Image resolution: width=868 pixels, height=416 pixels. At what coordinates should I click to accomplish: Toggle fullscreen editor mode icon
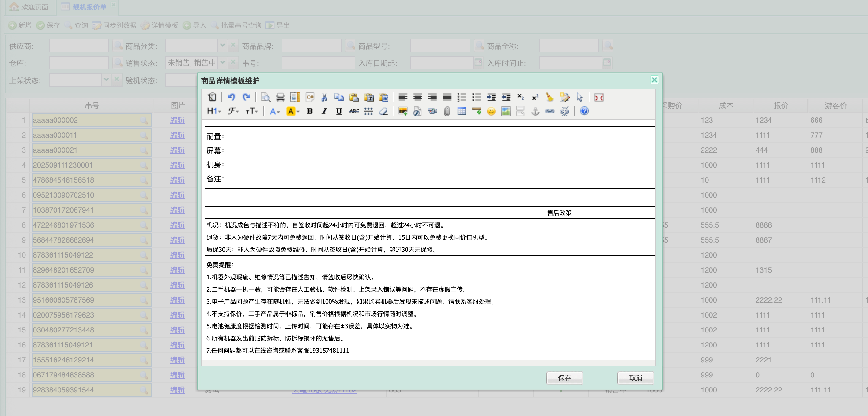[599, 97]
